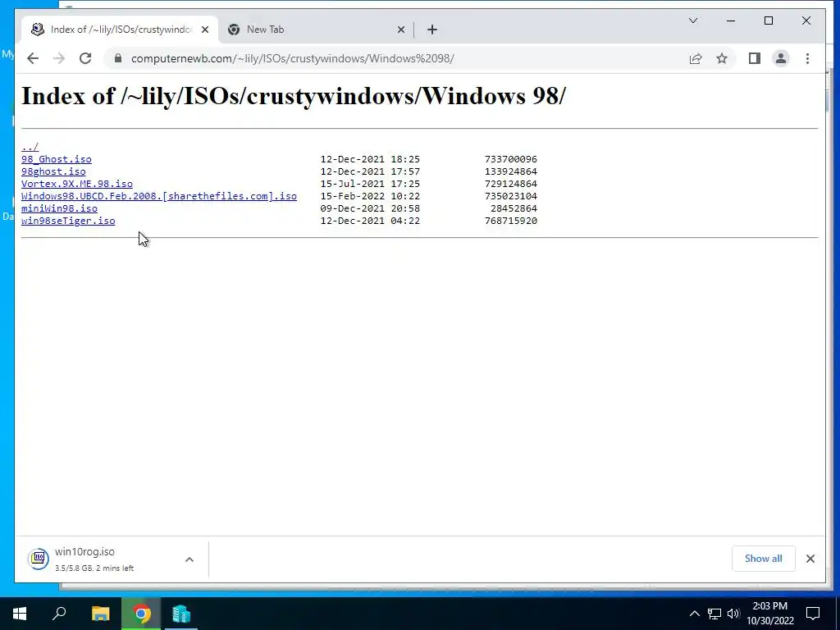840x630 pixels.
Task: Select the Index of /~lily/ISOs tab
Action: 120,30
